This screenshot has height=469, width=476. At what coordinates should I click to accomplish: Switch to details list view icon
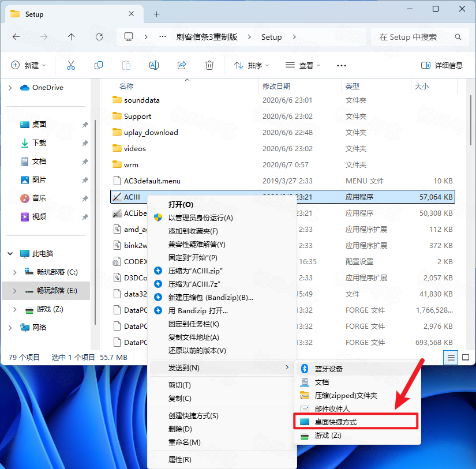click(x=451, y=358)
